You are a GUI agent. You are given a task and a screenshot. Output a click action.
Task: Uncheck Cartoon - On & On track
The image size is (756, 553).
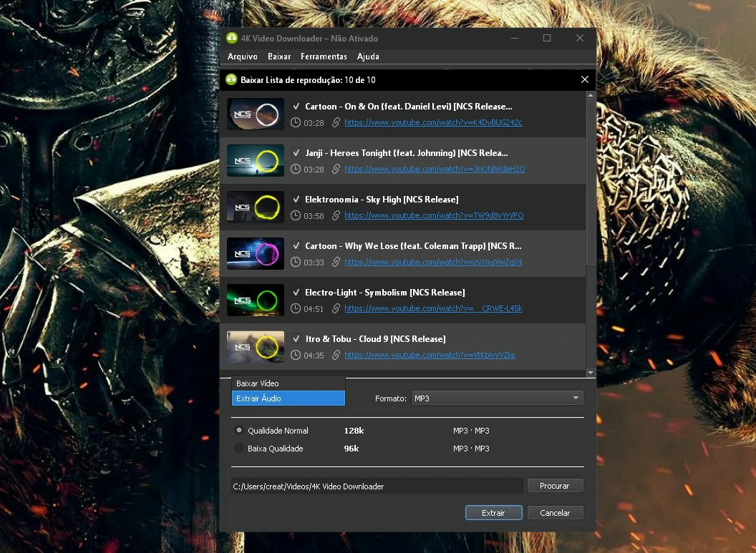[x=296, y=106]
